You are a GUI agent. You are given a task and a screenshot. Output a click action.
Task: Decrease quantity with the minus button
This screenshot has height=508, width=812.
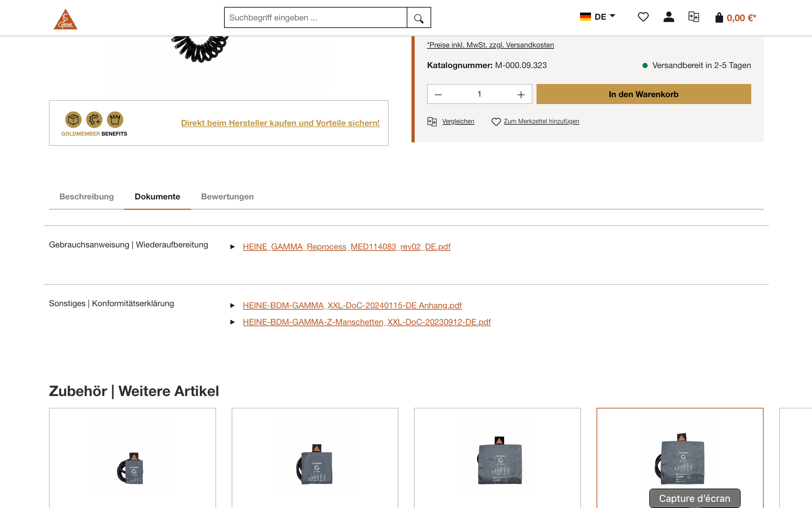pyautogui.click(x=438, y=94)
